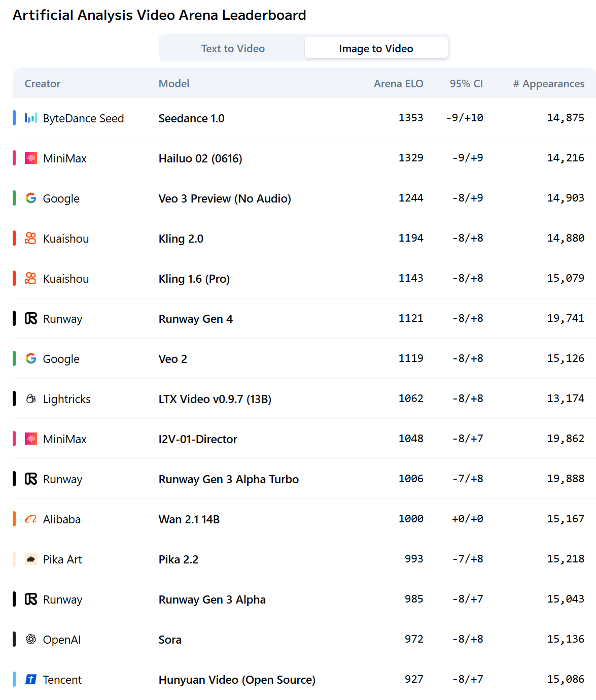The image size is (596, 700).
Task: Click the 13,174 appearances value
Action: (x=566, y=398)
